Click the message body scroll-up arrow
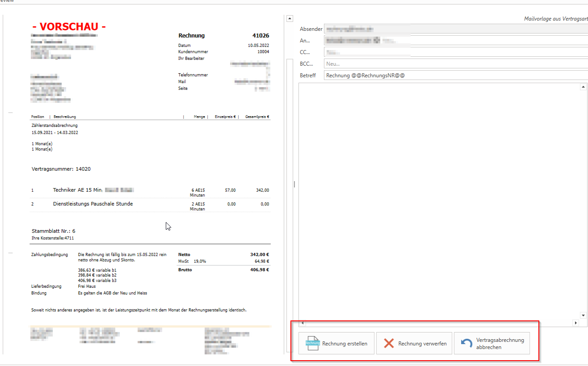This screenshot has width=588, height=366. [x=583, y=87]
